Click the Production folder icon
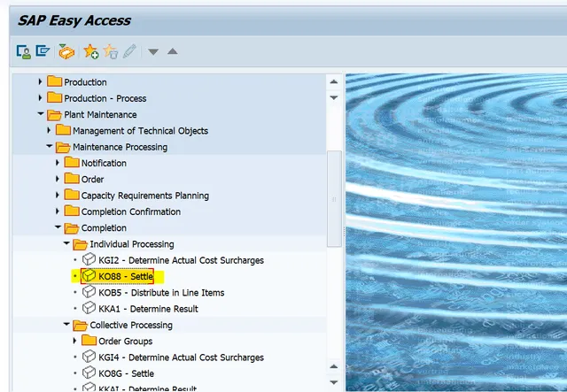 coord(55,81)
